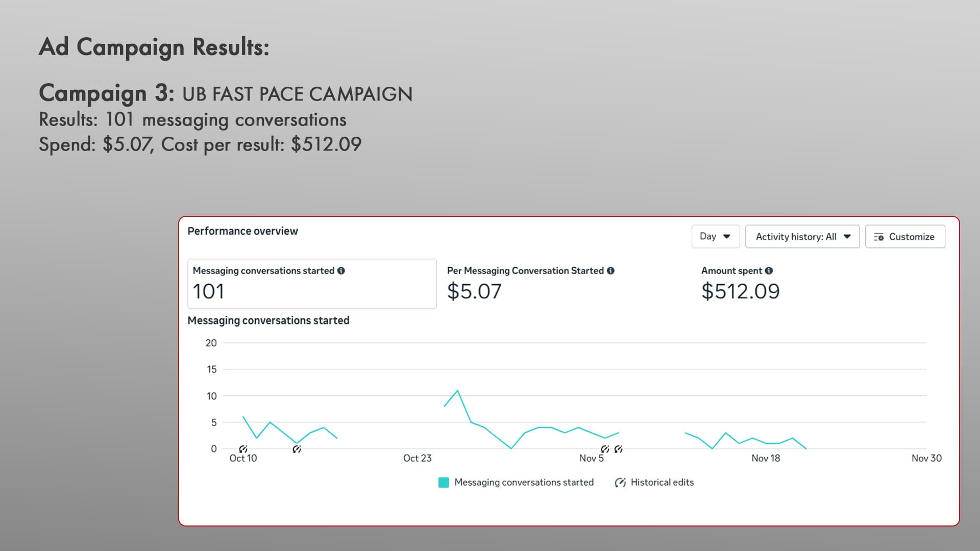The width and height of the screenshot is (980, 551).
Task: Select the 101 messaging conversations metric card
Action: [312, 284]
